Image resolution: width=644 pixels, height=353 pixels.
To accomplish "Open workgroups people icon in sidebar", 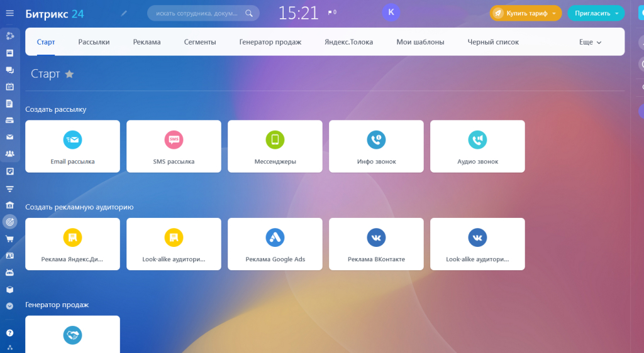I will [x=10, y=154].
